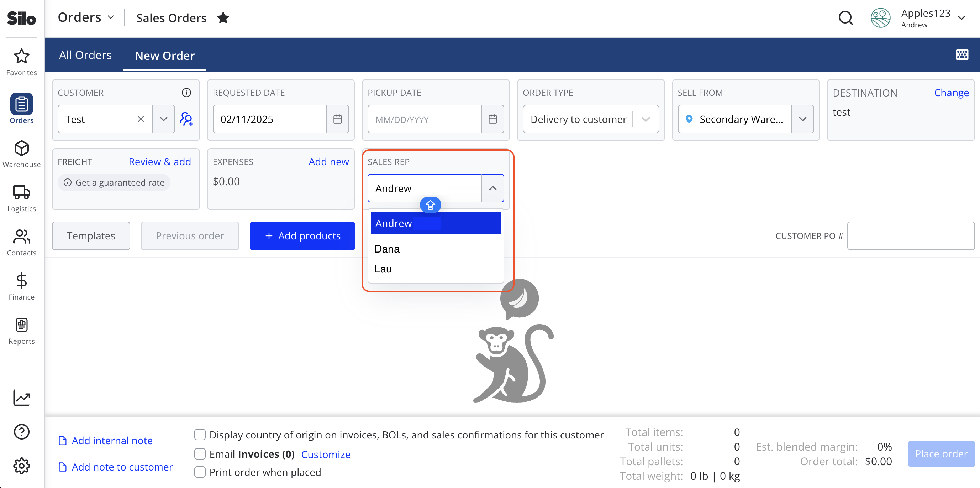Click Get a guaranteed rate pill
Screen dimensions: 980x488
(114, 182)
